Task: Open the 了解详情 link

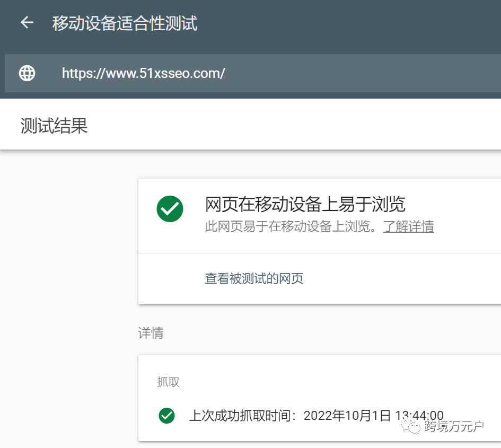Action: pos(408,226)
